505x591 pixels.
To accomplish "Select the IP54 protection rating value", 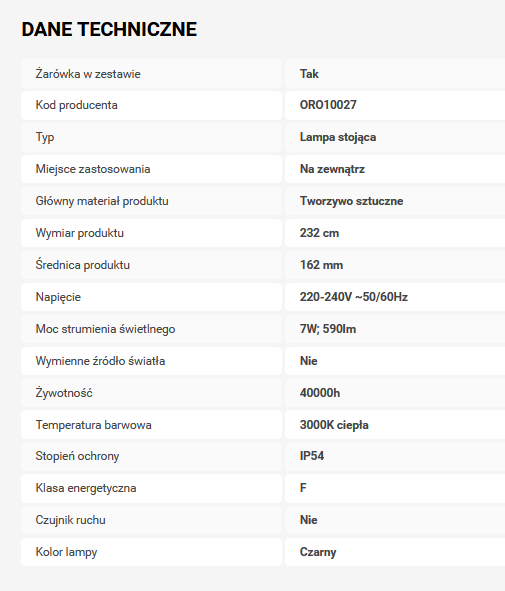I will coord(312,456).
